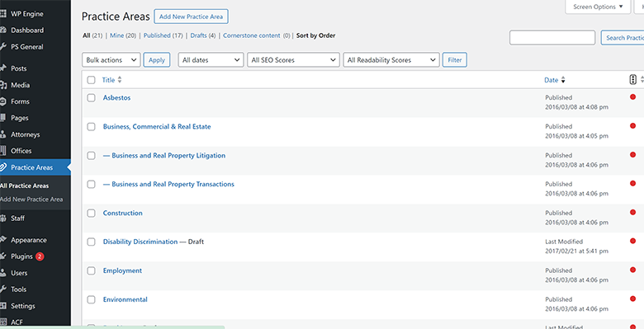Click the Add New Practice Area button

click(191, 16)
